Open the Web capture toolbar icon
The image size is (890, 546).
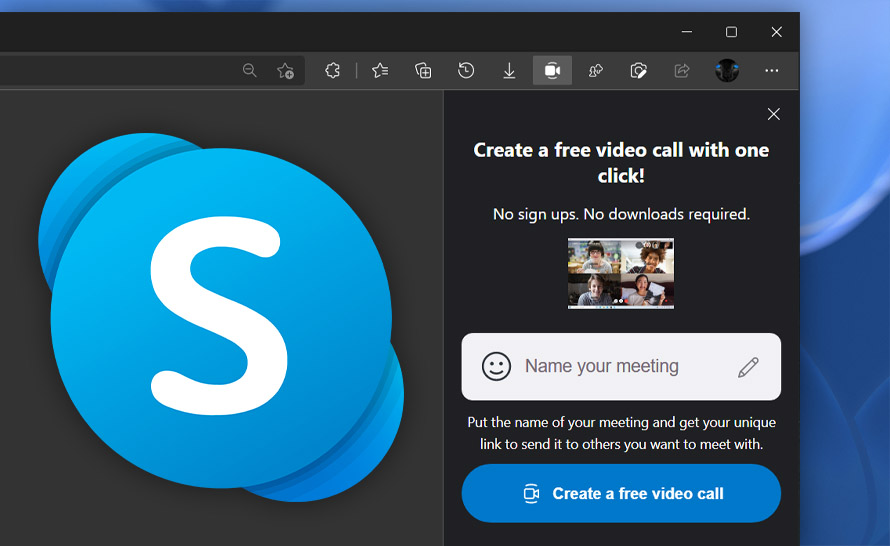[639, 70]
